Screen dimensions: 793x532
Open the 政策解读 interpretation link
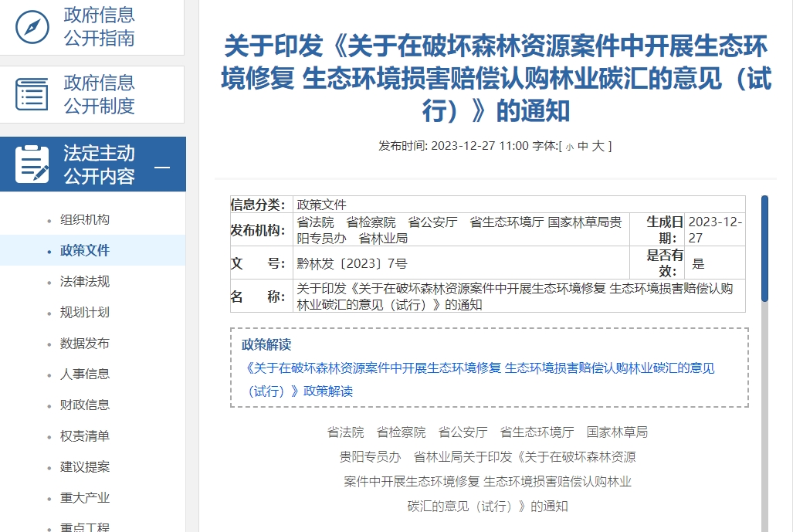[480, 379]
